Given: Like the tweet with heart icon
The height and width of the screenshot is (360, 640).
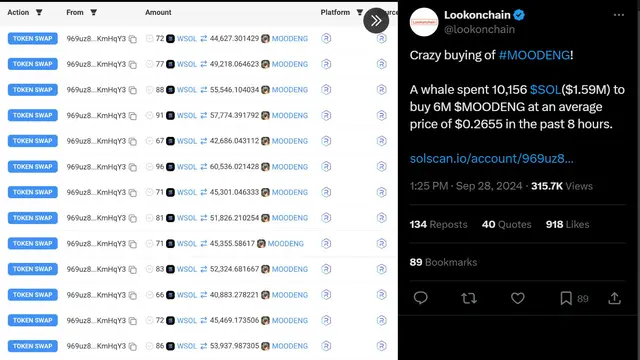Looking at the screenshot, I should (518, 298).
